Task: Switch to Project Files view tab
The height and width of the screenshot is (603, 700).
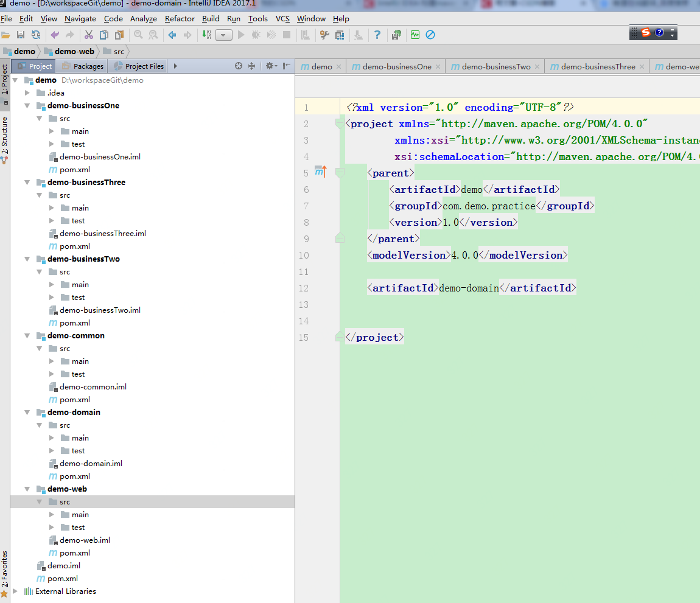Action: point(139,66)
